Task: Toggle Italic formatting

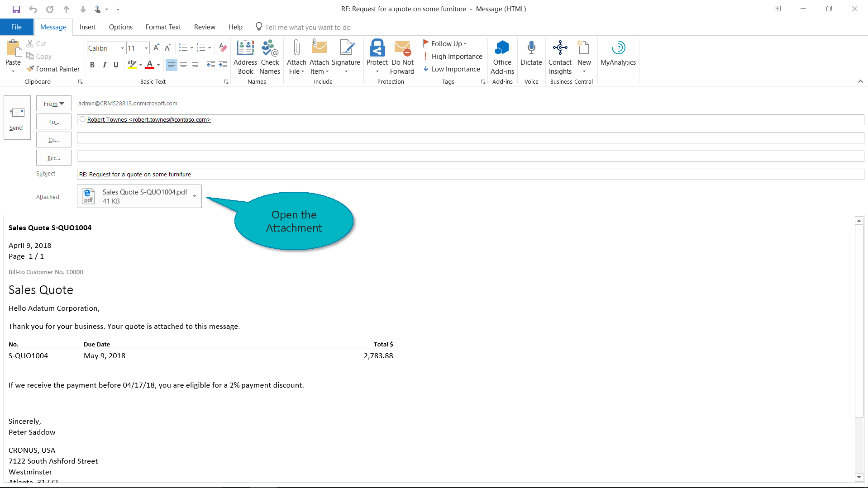Action: (104, 65)
